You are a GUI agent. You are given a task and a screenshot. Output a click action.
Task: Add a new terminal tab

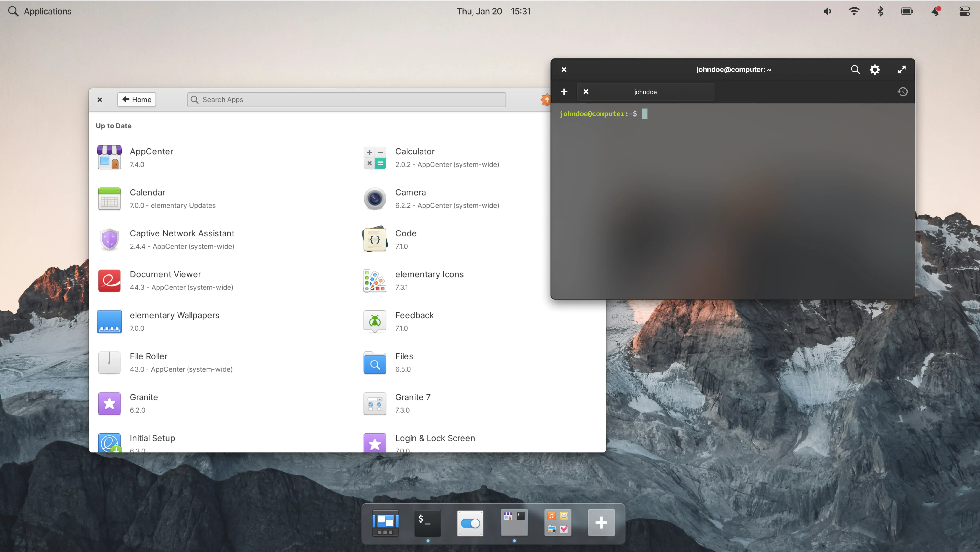[x=564, y=92]
